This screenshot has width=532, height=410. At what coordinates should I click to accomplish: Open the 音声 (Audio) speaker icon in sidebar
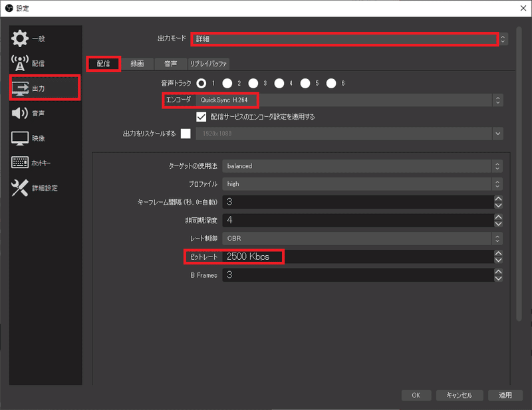[x=20, y=113]
